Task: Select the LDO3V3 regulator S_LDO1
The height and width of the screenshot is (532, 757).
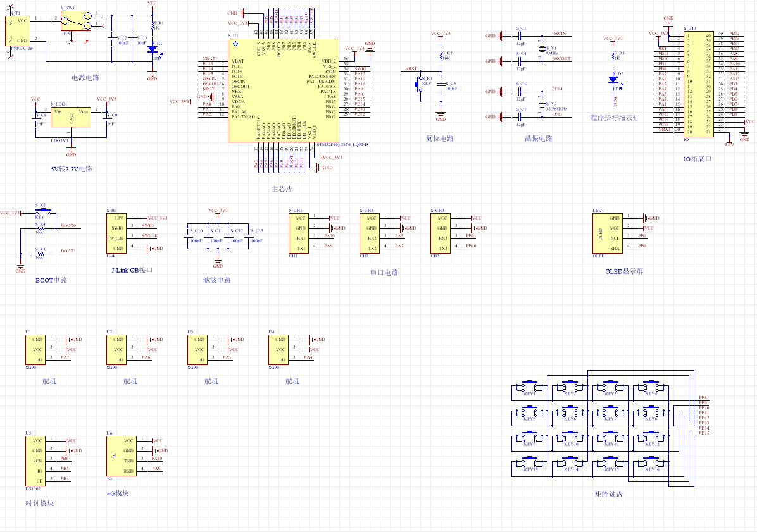Action: (x=70, y=117)
